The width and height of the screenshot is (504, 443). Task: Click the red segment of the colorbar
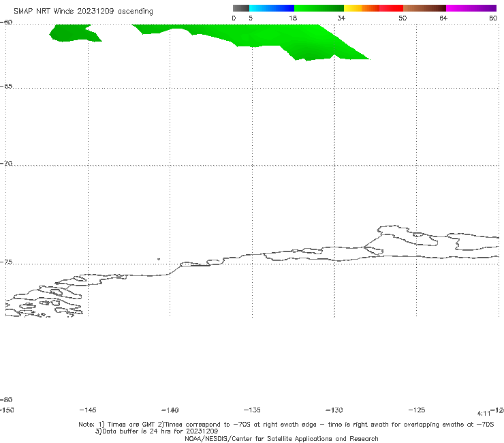click(391, 8)
